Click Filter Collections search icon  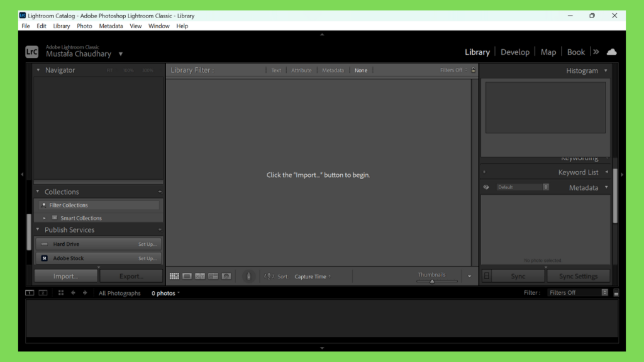(44, 205)
